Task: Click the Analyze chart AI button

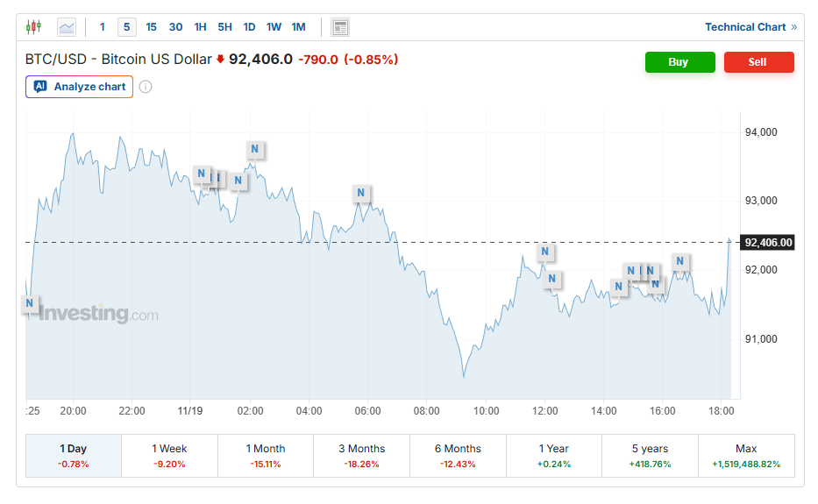Action: pos(80,87)
